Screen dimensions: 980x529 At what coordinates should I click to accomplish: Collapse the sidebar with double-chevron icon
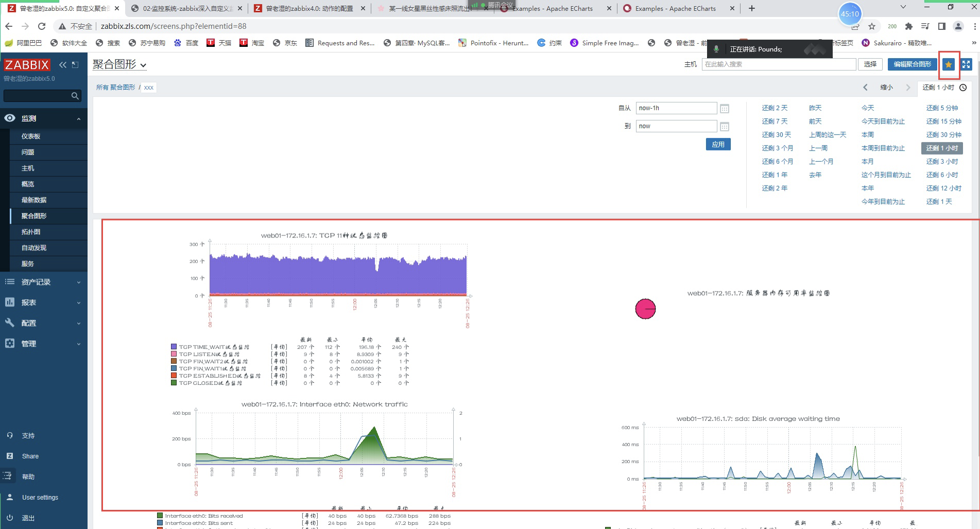[x=63, y=65]
